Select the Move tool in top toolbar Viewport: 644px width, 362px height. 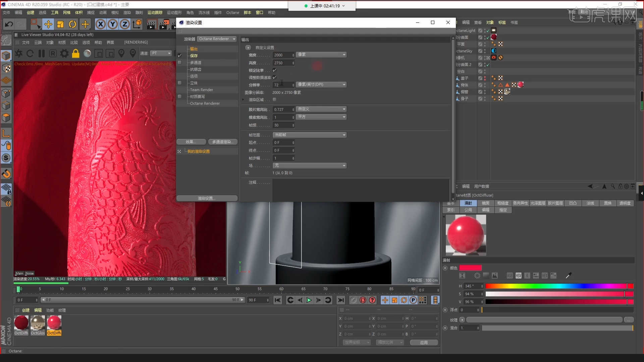(48, 24)
